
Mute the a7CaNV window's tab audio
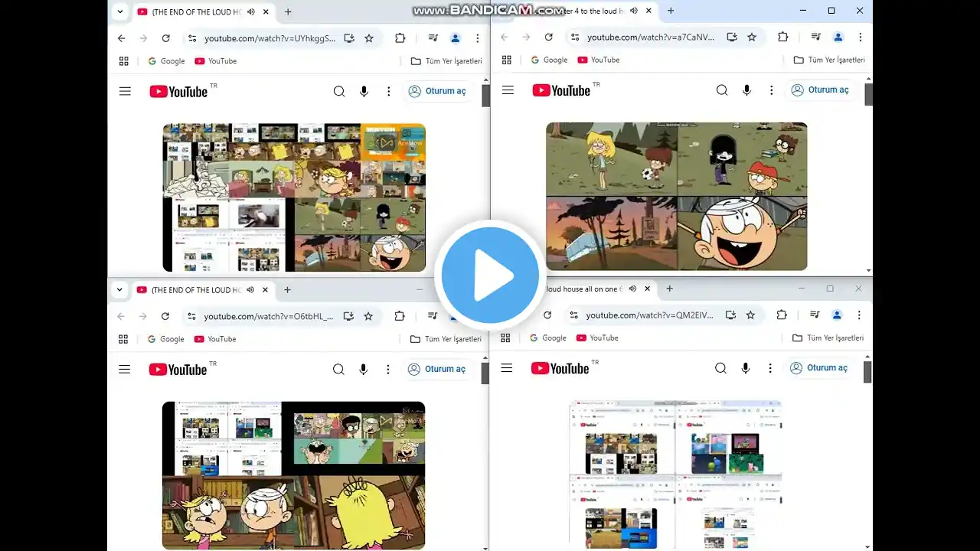[633, 11]
